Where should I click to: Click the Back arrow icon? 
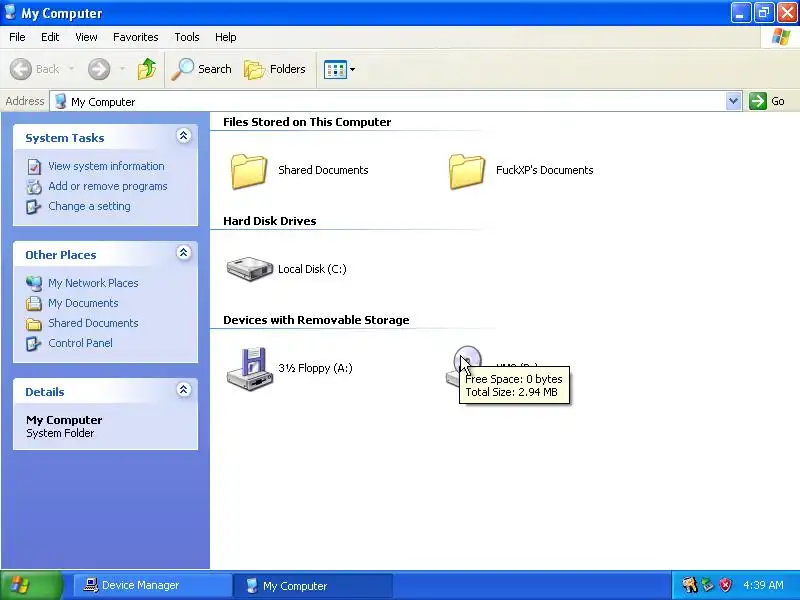point(21,69)
